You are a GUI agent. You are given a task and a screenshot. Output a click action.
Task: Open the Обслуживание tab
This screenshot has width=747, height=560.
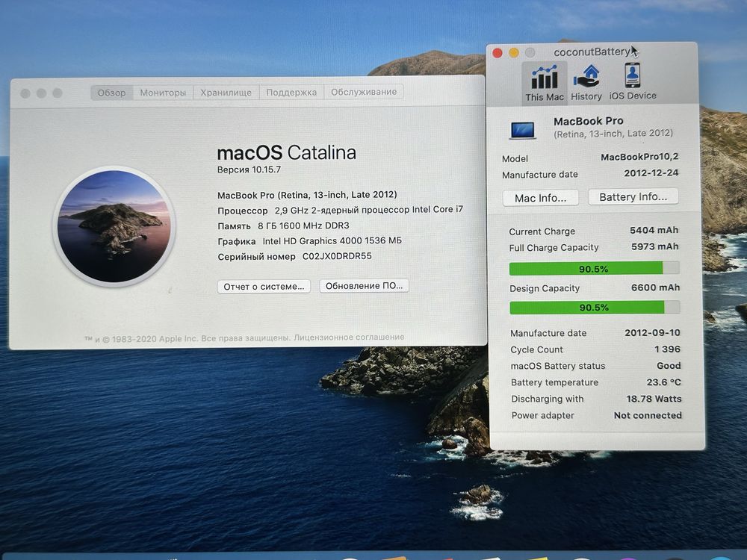coord(364,91)
